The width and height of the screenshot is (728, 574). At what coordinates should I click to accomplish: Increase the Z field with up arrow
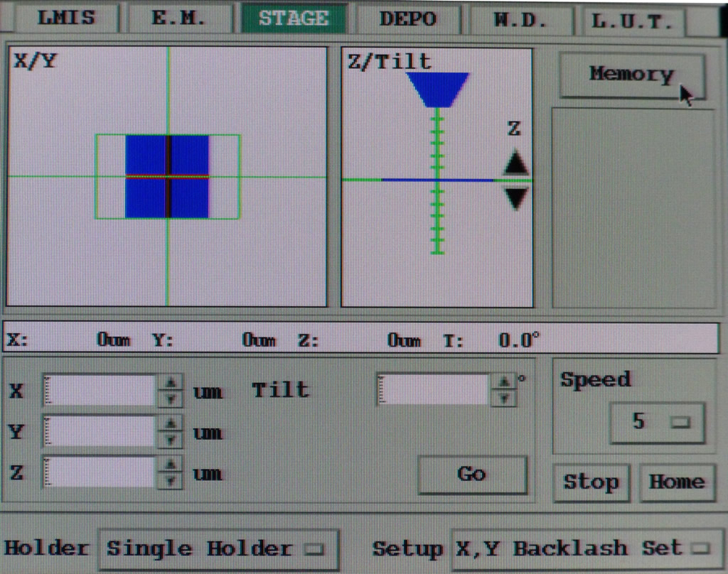pyautogui.click(x=170, y=465)
